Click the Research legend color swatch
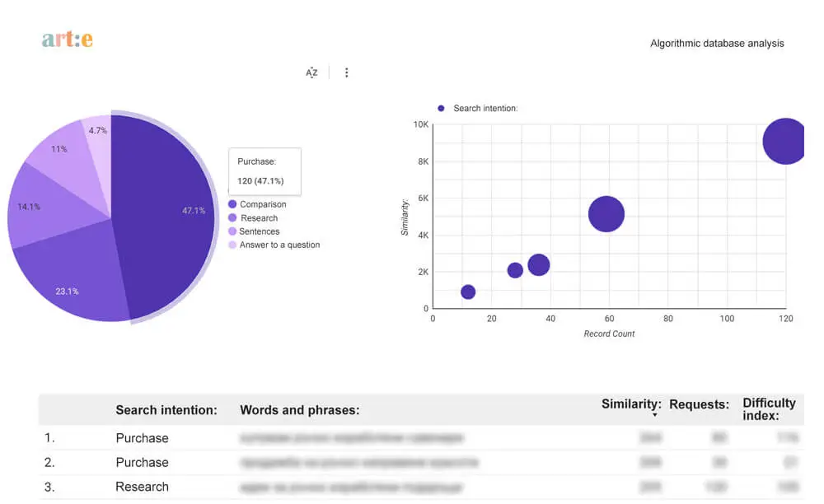The height and width of the screenshot is (504, 824). [233, 217]
